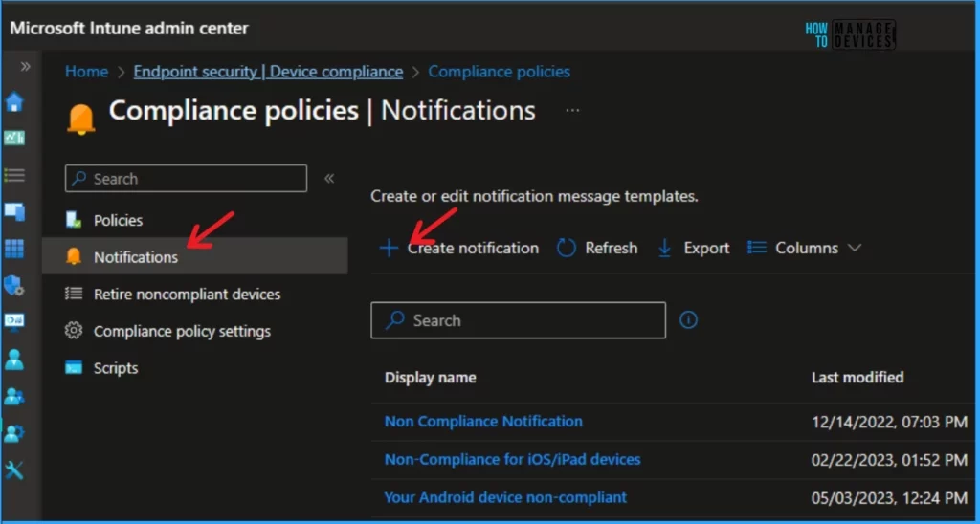The image size is (980, 524).
Task: Export the notification list
Action: (x=693, y=248)
